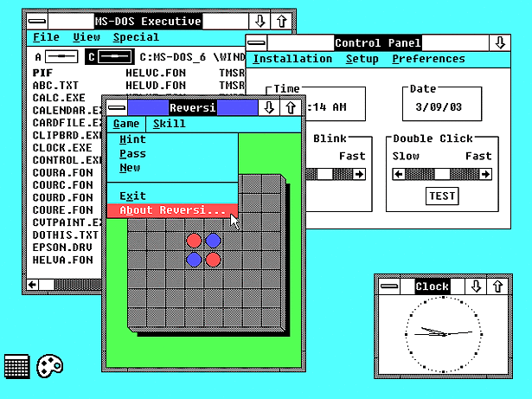Choose Exit from the Game menu
Image resolution: width=532 pixels, height=399 pixels.
(172, 196)
